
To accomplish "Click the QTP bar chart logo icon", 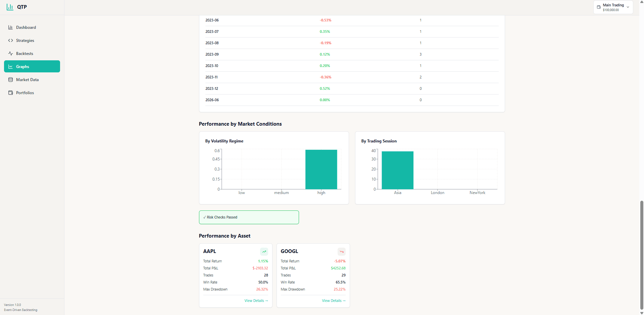I will (x=10, y=7).
